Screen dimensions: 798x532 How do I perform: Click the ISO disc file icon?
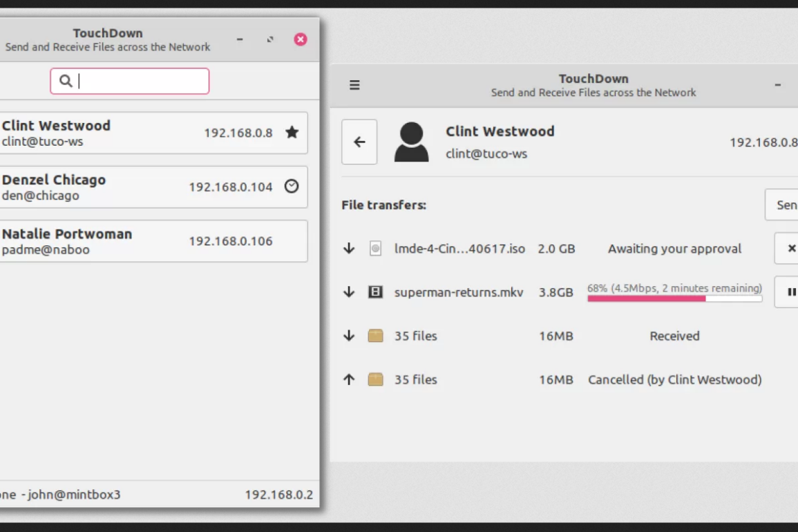point(375,249)
